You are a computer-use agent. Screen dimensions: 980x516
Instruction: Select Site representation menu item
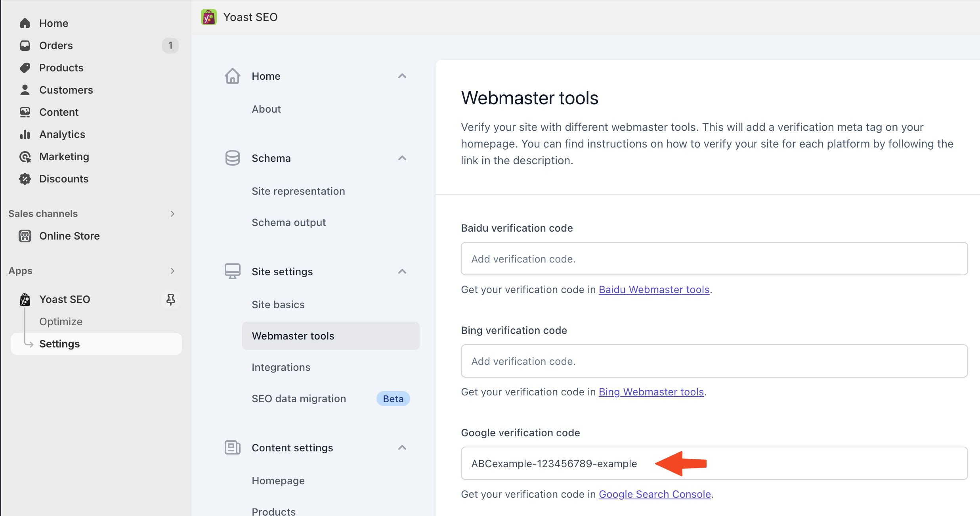coord(298,191)
